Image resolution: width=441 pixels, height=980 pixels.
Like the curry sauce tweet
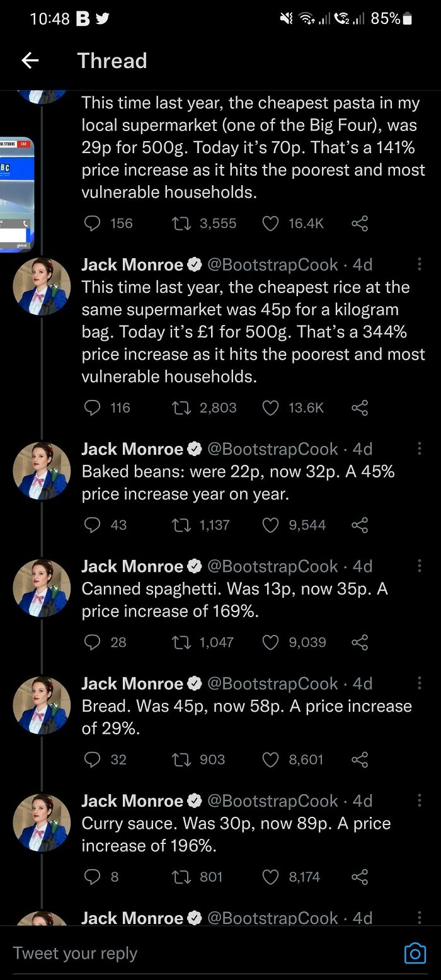tap(270, 877)
